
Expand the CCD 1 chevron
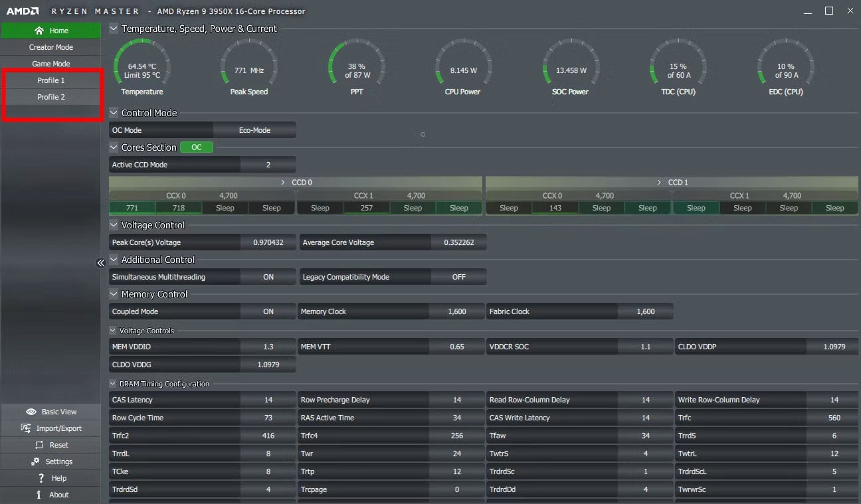pyautogui.click(x=659, y=182)
